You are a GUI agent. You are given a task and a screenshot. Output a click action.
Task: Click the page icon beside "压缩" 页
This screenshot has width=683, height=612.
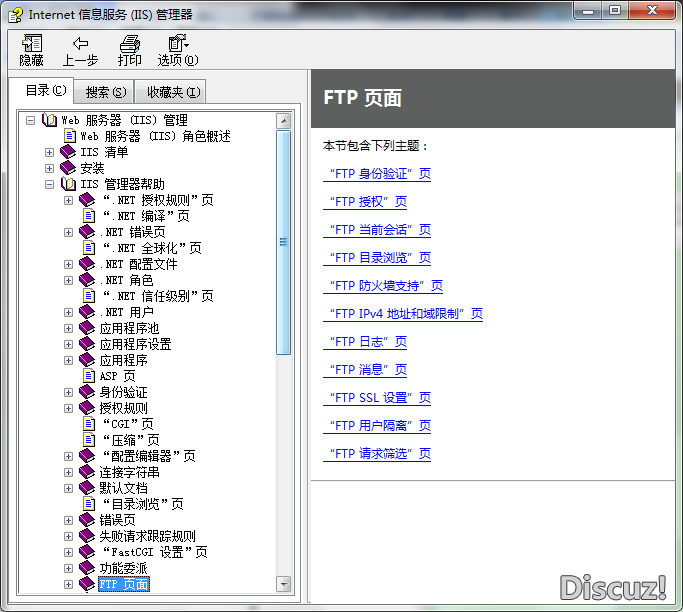click(x=89, y=440)
